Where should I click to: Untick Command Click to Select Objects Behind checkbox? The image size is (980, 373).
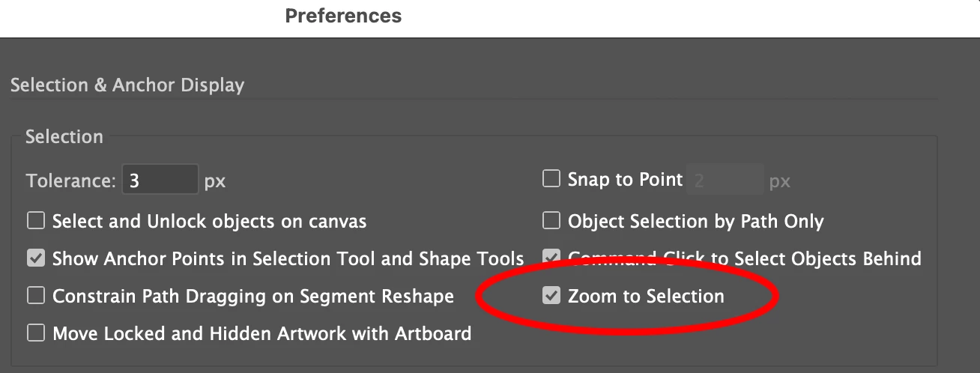(x=551, y=258)
